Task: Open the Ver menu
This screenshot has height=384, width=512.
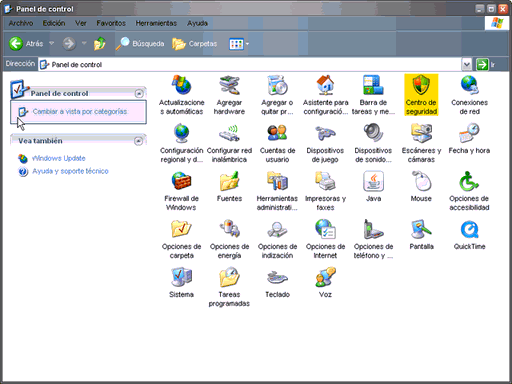Action: pos(81,23)
